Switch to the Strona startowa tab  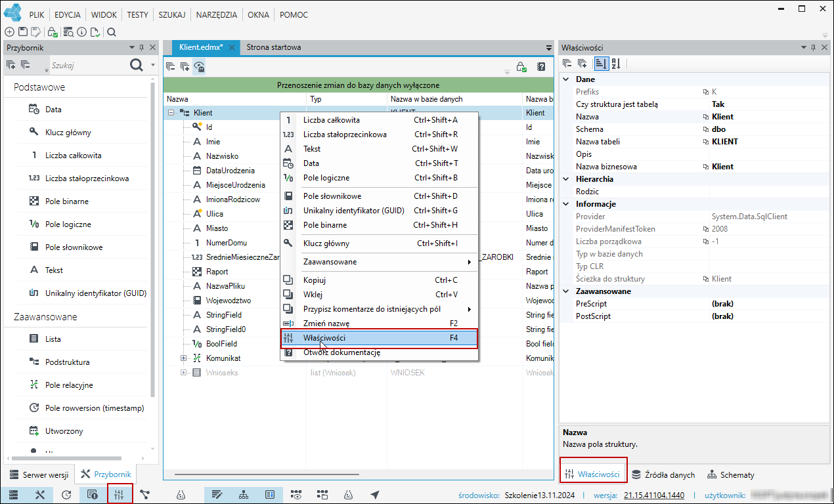pos(274,47)
